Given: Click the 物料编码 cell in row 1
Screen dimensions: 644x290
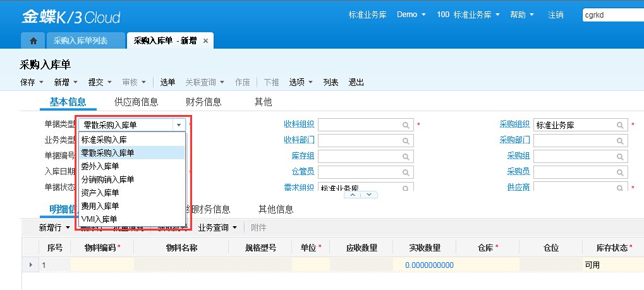Looking at the screenshot, I should 101,265.
